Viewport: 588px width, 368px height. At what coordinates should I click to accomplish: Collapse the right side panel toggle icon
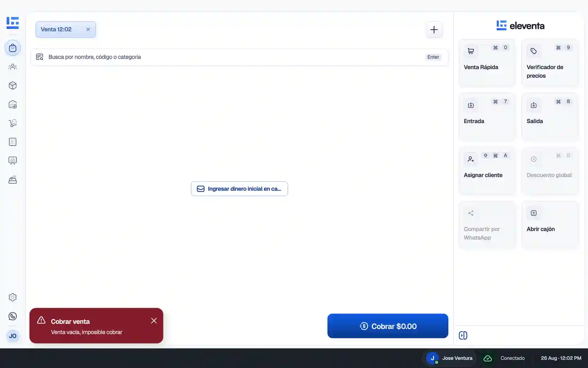click(463, 336)
